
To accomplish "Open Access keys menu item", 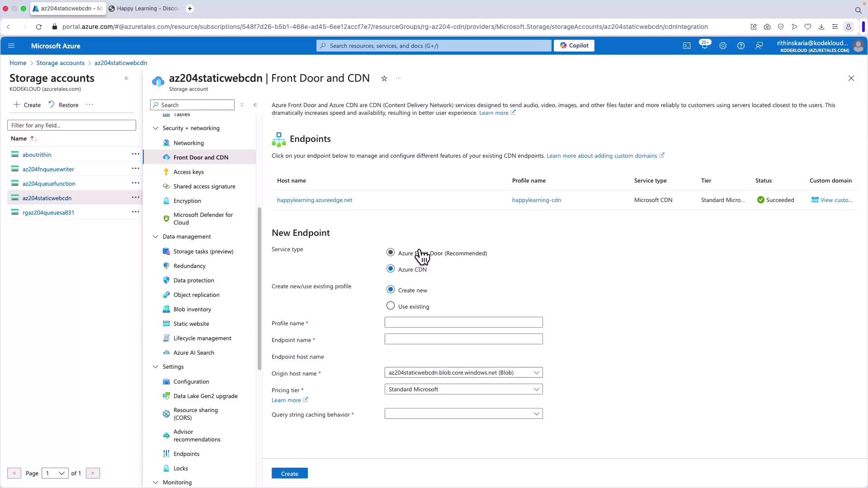I will [188, 172].
